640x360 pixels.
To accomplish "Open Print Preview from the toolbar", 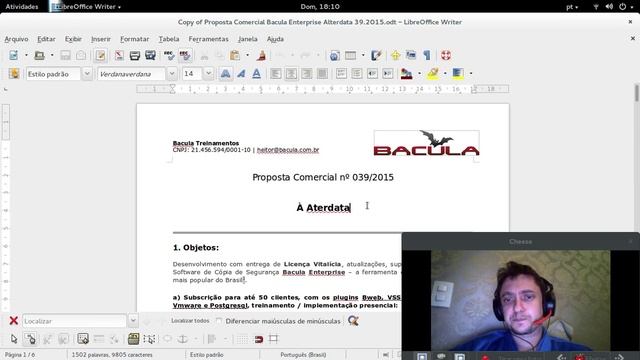I will (x=150, y=55).
